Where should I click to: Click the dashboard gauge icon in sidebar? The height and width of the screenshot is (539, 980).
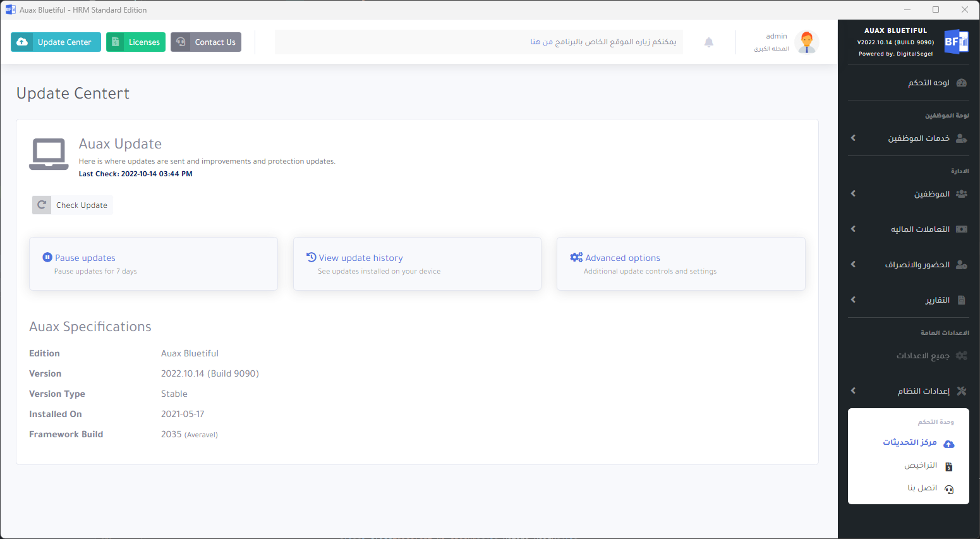click(962, 83)
